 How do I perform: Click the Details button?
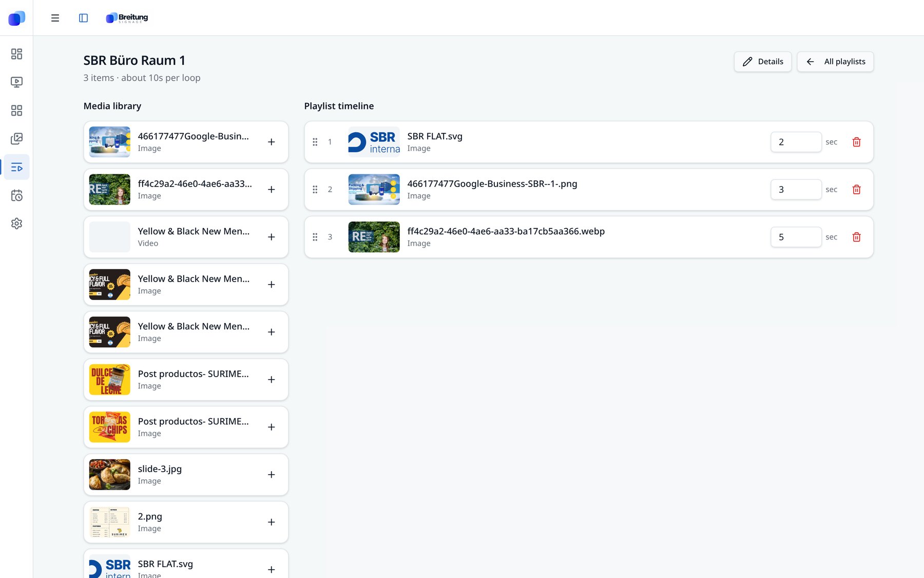762,62
